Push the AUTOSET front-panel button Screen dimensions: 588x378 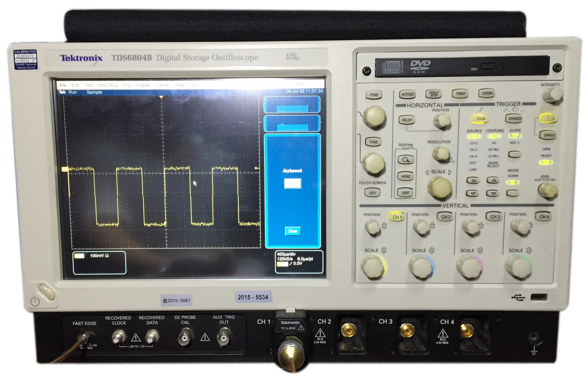407,94
